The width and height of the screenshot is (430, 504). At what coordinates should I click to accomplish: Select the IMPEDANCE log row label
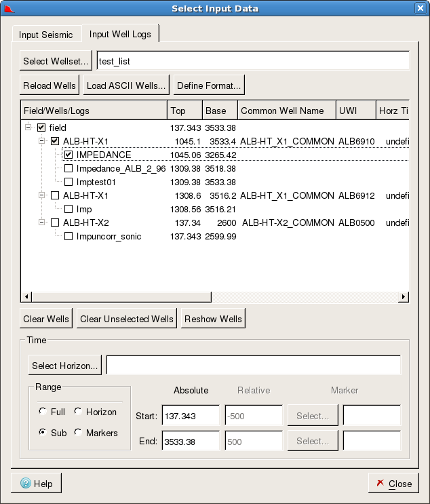point(104,155)
